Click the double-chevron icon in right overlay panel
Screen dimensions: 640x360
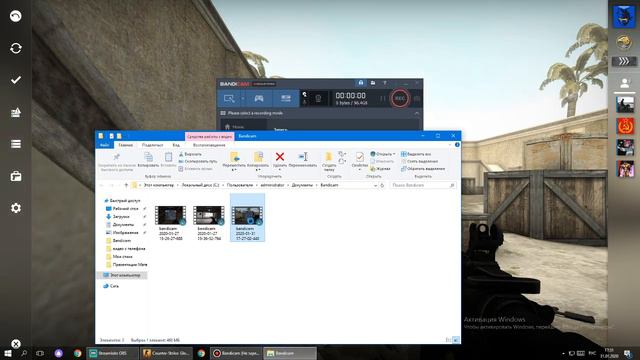(624, 61)
